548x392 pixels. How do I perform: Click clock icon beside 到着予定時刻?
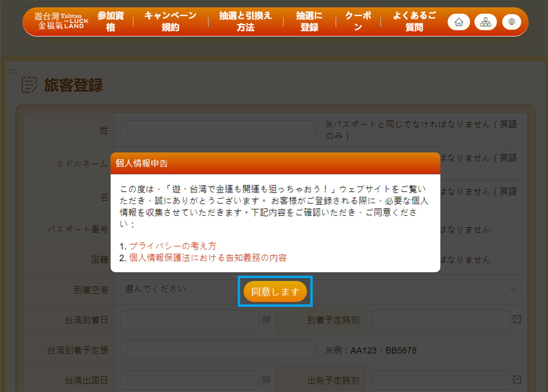pos(517,319)
